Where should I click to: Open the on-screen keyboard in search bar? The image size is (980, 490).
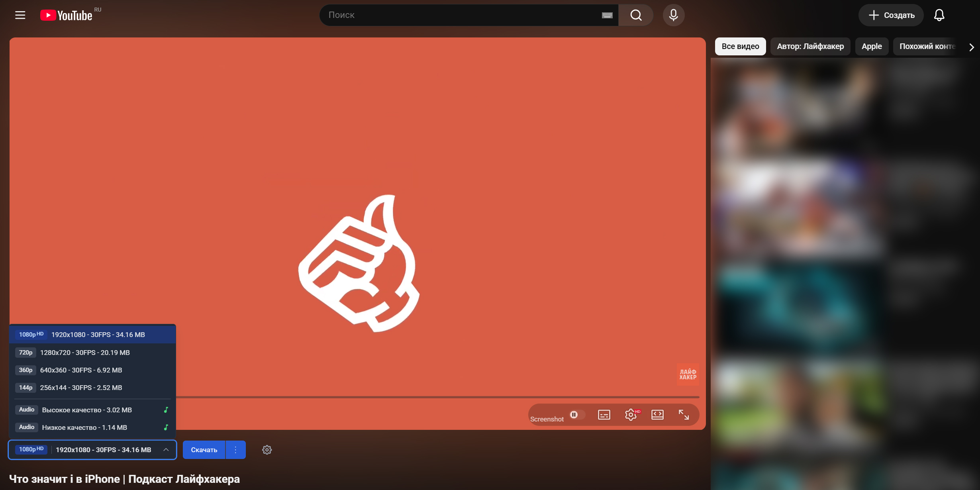coord(607,15)
